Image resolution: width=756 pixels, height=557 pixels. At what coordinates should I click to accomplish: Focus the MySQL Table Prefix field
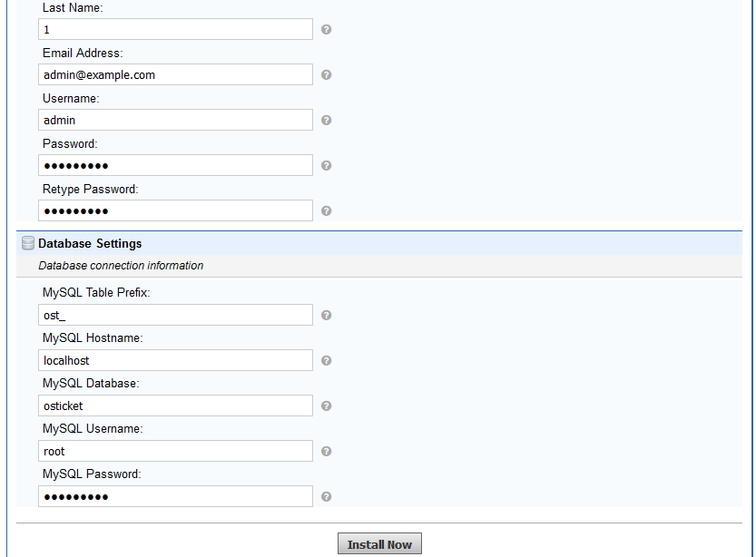176,315
